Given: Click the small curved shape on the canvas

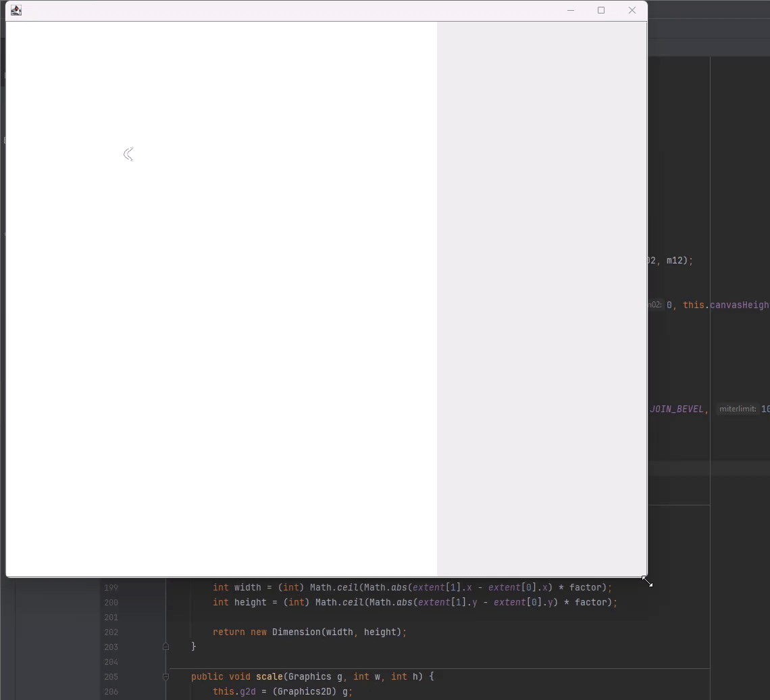Looking at the screenshot, I should [128, 155].
